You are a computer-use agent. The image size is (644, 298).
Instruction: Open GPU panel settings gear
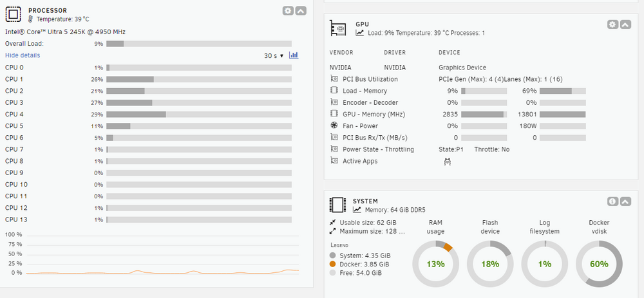[x=613, y=24]
